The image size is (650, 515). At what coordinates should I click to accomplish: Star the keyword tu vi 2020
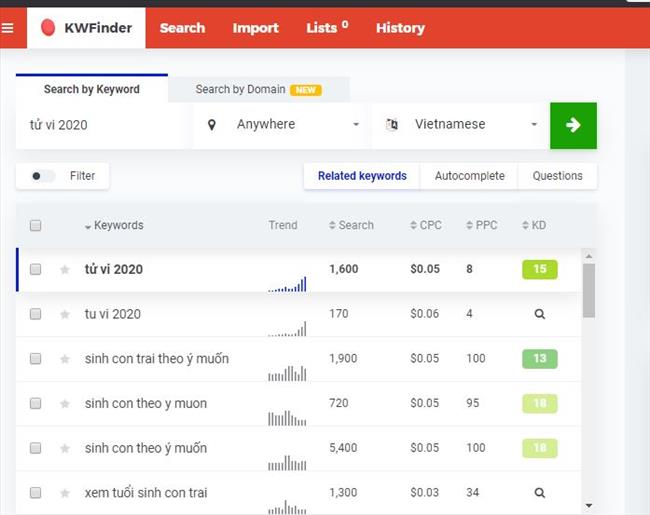pos(65,314)
